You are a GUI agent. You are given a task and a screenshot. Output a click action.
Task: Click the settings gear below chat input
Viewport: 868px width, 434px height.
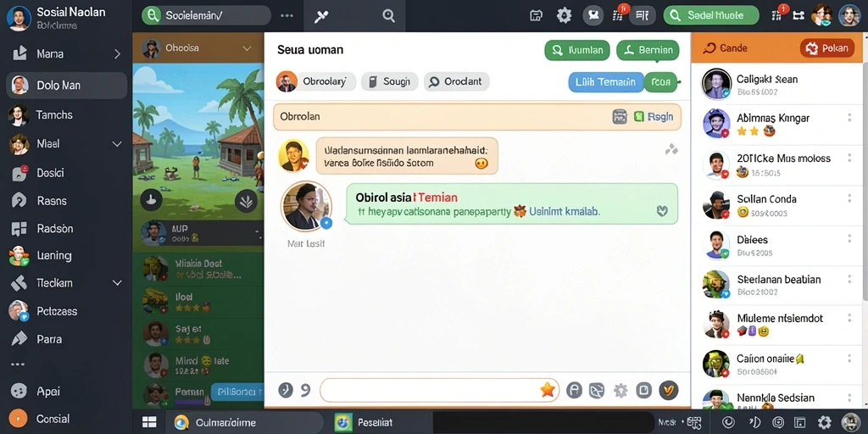(x=620, y=391)
